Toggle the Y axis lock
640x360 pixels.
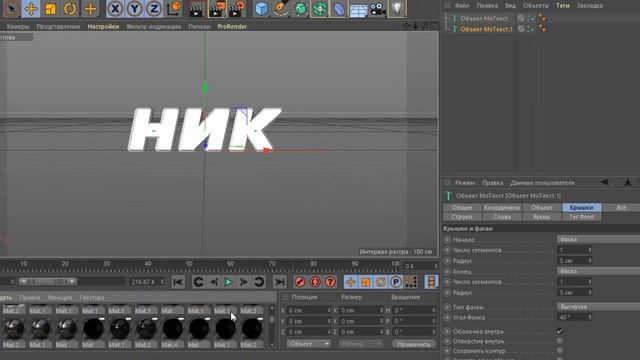135,8
